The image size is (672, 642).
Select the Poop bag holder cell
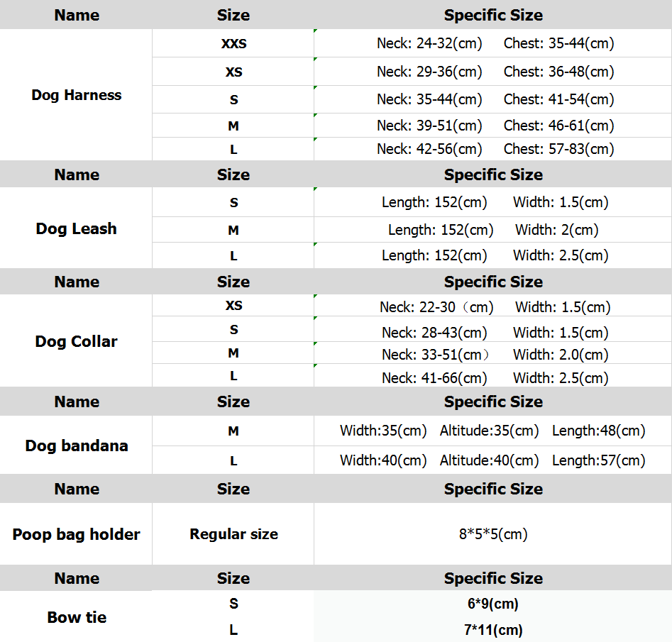point(77,534)
